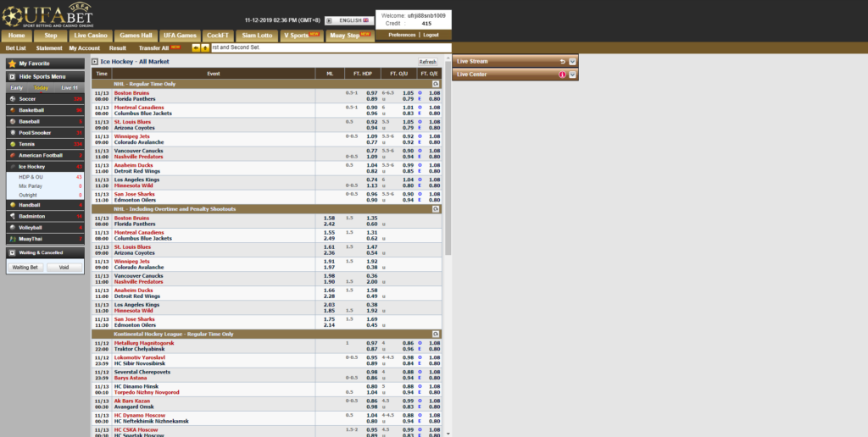
Task: Click Boston Bruins ML odds 1.58
Action: point(329,218)
